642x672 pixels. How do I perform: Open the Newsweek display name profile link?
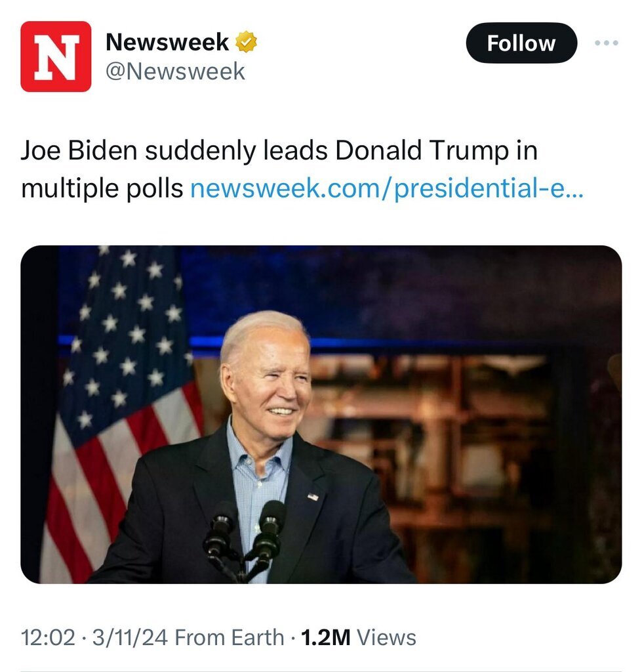(x=167, y=43)
